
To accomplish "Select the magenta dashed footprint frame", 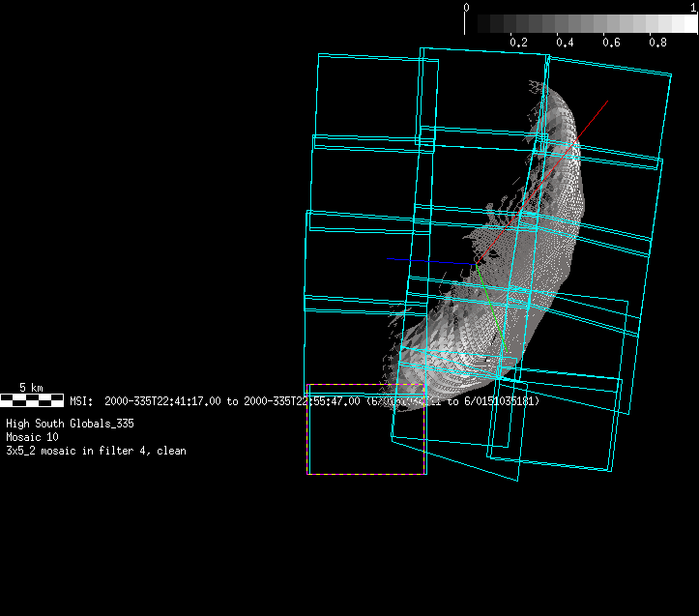I will [x=366, y=474].
